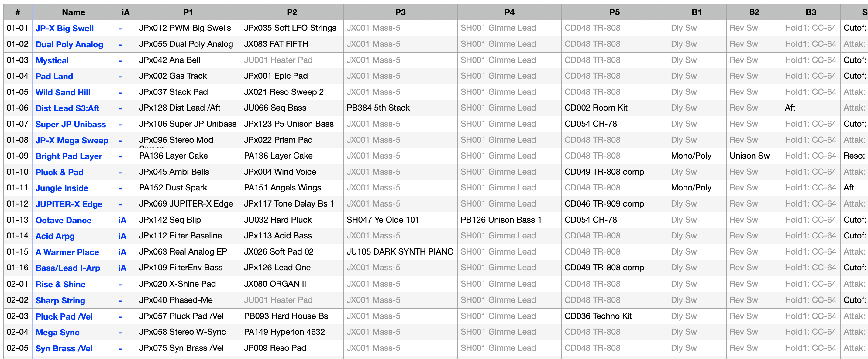Screen dimensions: 868x359
Task: Click the Mystical scene name
Action: (52, 61)
